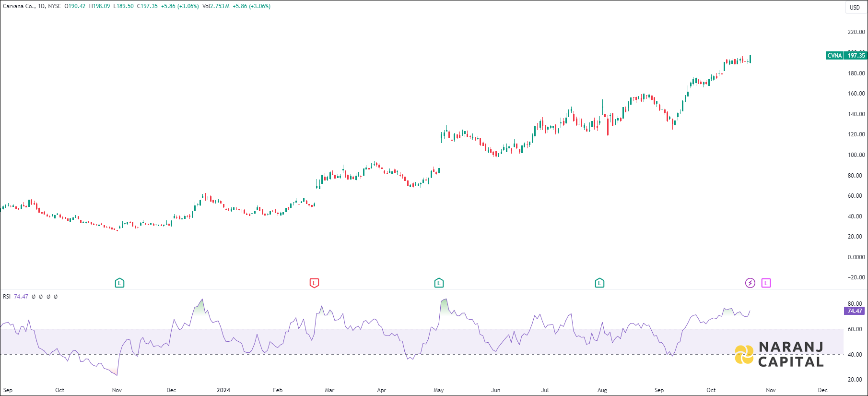Click the green CVNA symbol tag
This screenshot has height=396, width=868.
tap(834, 56)
